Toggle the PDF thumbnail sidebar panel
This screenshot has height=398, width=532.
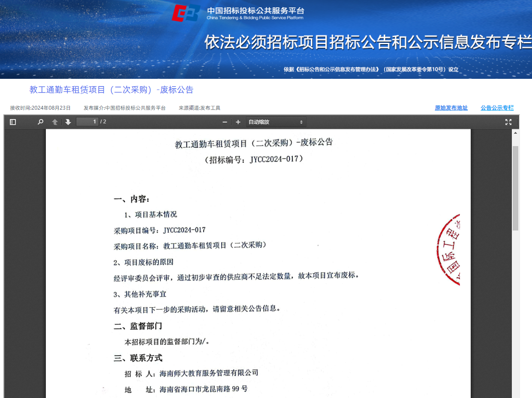[13, 122]
